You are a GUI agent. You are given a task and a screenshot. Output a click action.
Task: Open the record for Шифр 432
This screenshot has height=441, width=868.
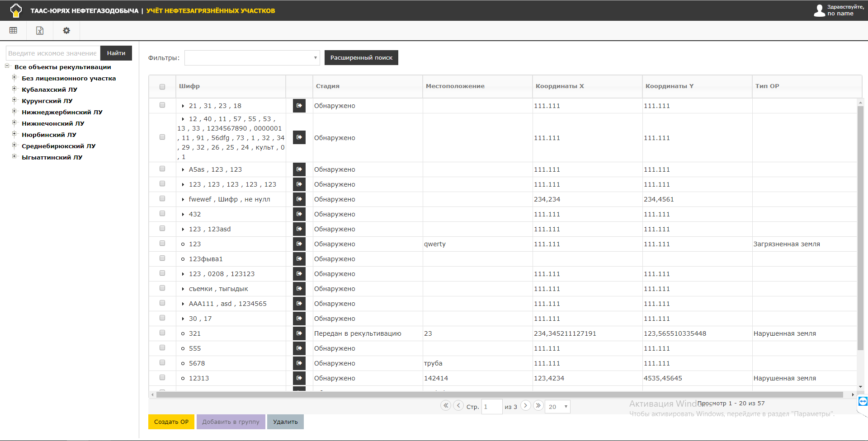pos(299,214)
